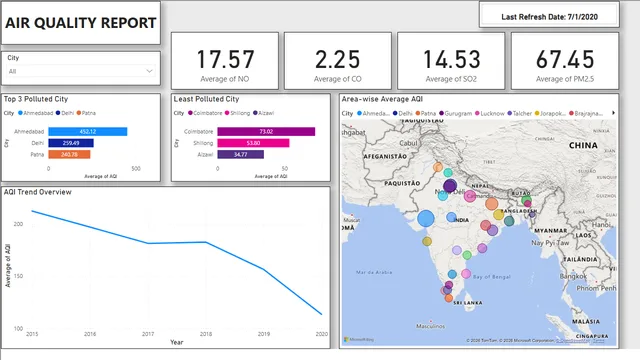Click the AQI Trend Overview title
This screenshot has height=360, width=640.
pos(38,192)
